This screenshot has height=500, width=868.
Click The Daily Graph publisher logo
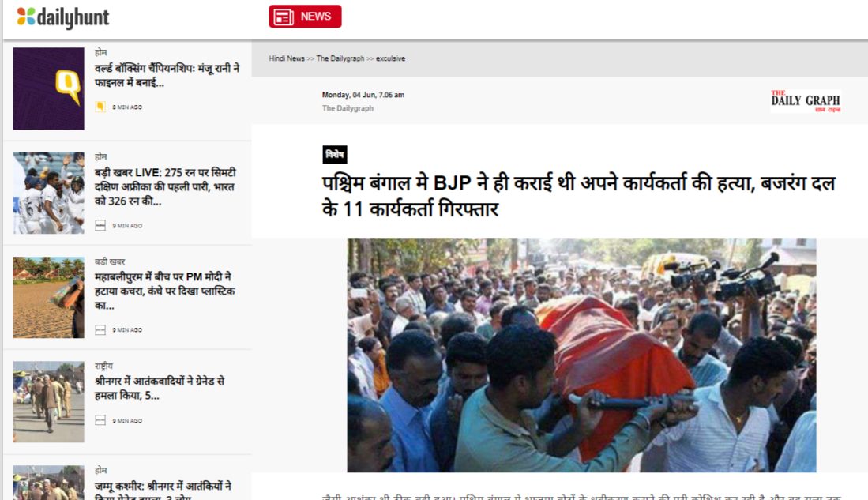click(x=806, y=101)
